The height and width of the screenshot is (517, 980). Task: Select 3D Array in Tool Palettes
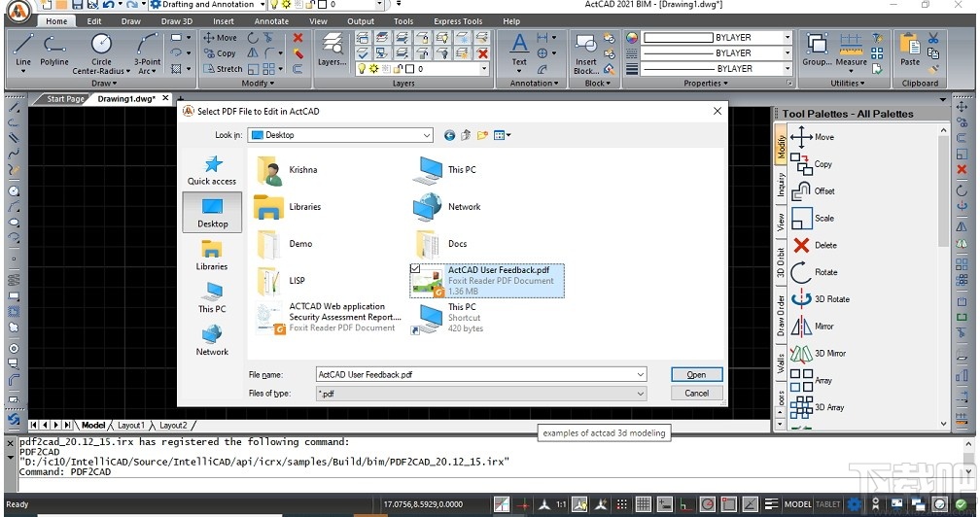pyautogui.click(x=818, y=407)
